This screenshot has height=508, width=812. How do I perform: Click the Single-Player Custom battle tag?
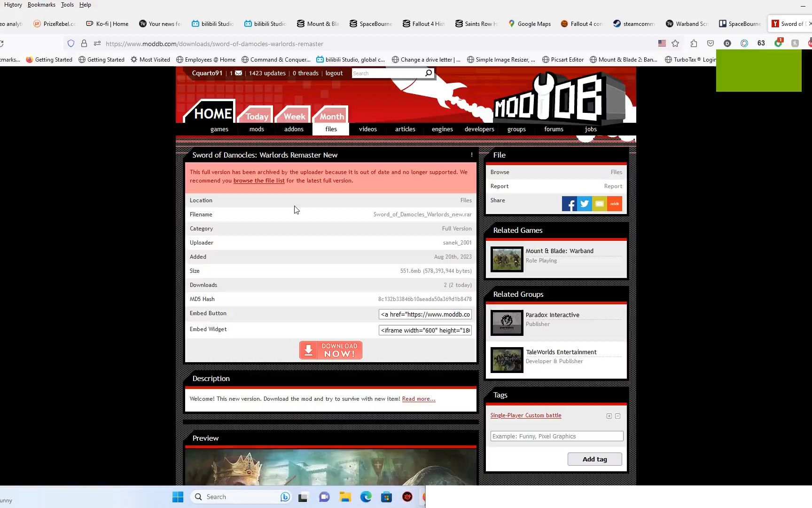point(526,415)
